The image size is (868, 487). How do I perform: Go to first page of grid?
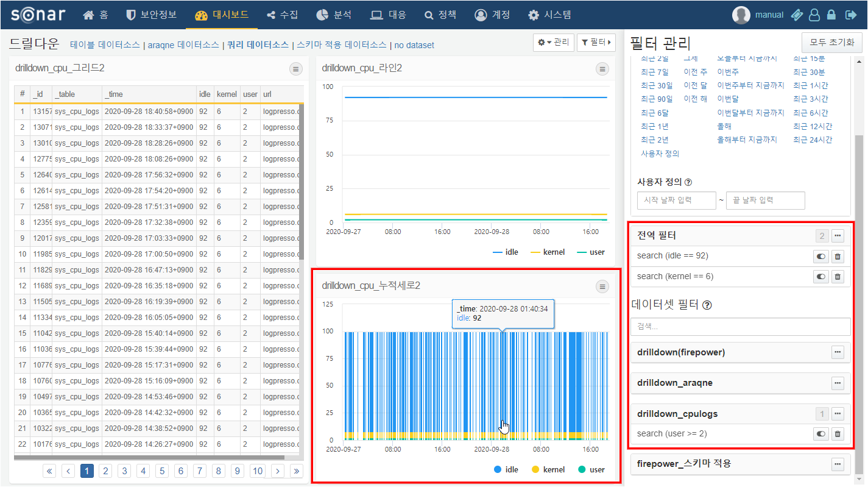click(49, 471)
